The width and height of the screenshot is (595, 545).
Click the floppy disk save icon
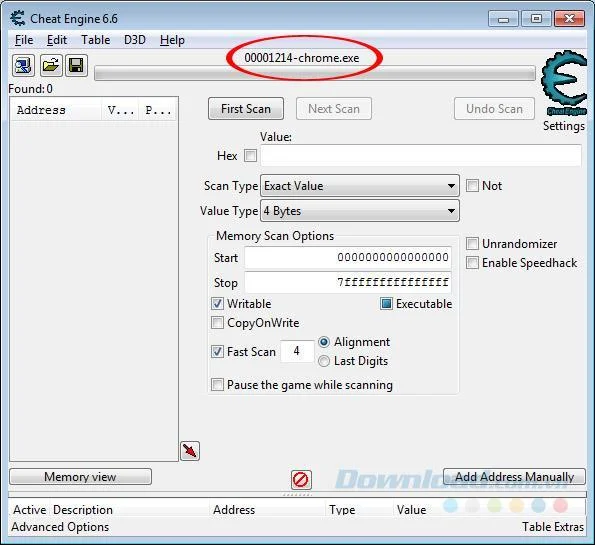pyautogui.click(x=76, y=66)
